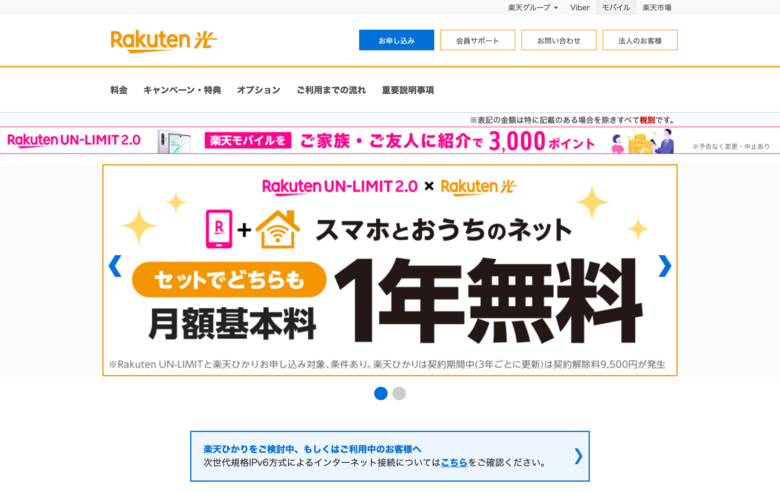Click the 1年無料 main promotional banner
The height and width of the screenshot is (492, 780).
(x=390, y=270)
